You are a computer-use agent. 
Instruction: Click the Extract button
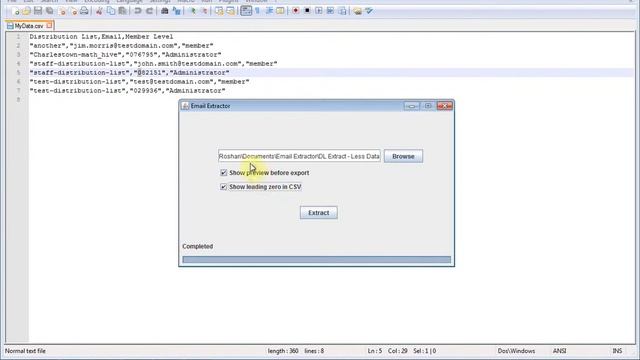[x=318, y=213]
